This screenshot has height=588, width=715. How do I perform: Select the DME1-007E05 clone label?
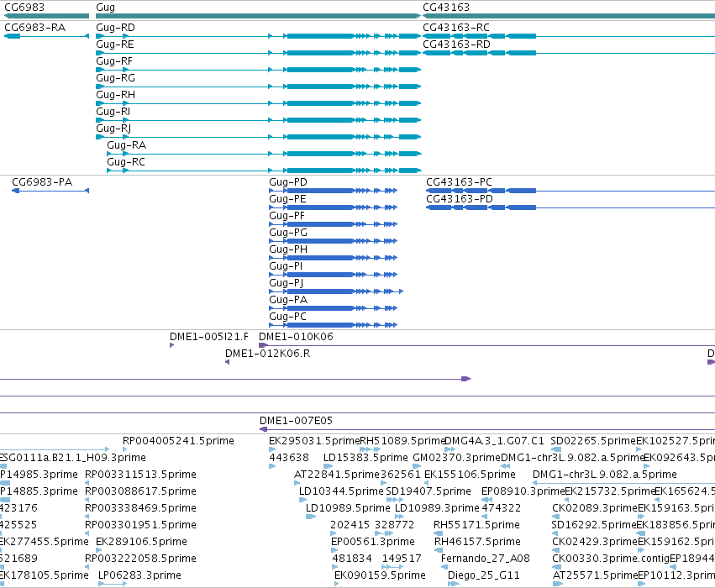[296, 421]
